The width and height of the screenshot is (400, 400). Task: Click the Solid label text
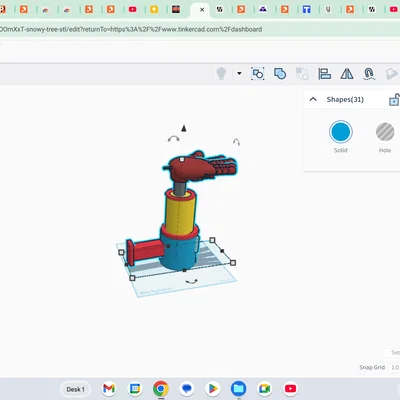point(341,150)
